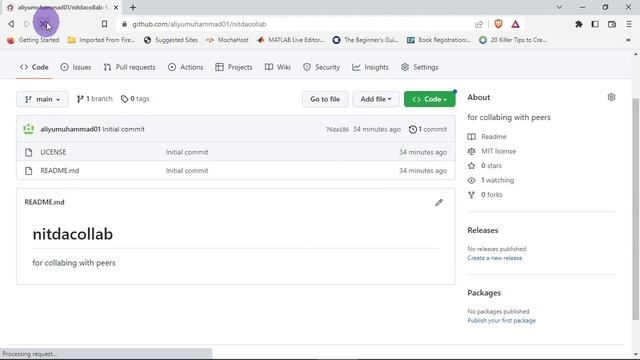
Task: View the 0 tags link
Action: (x=135, y=99)
